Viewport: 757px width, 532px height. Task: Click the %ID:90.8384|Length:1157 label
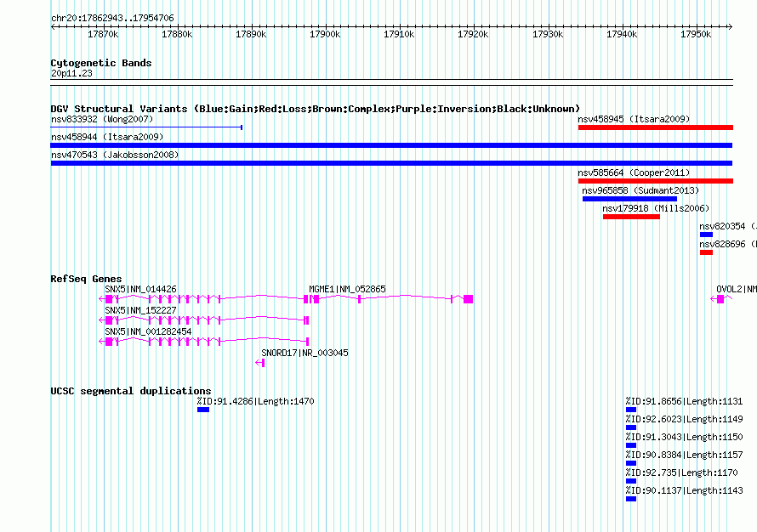click(x=684, y=455)
